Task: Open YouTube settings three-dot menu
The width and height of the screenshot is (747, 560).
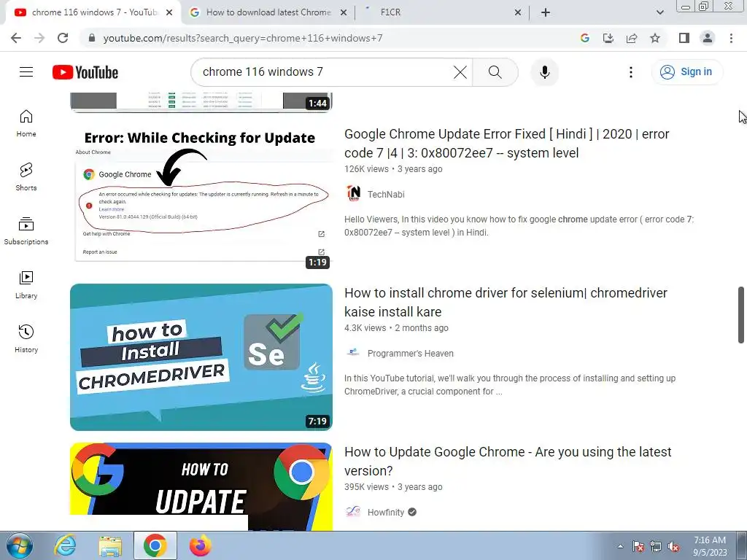Action: pos(631,72)
